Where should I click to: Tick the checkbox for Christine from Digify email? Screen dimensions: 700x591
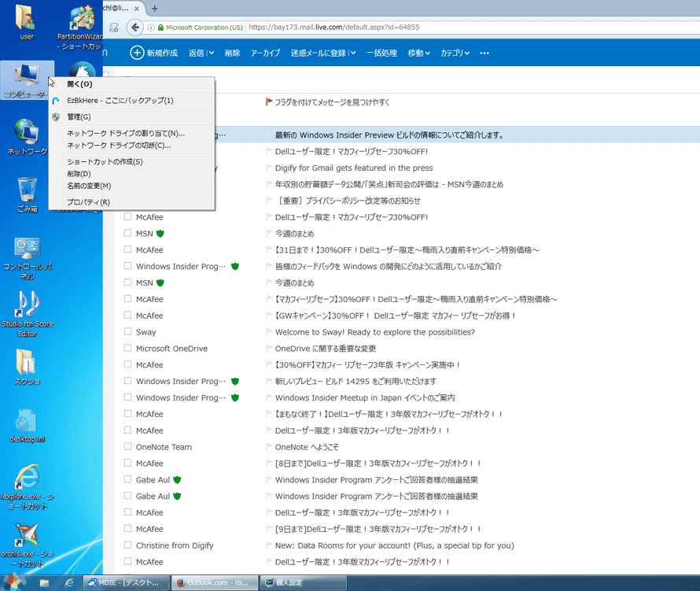tap(127, 545)
